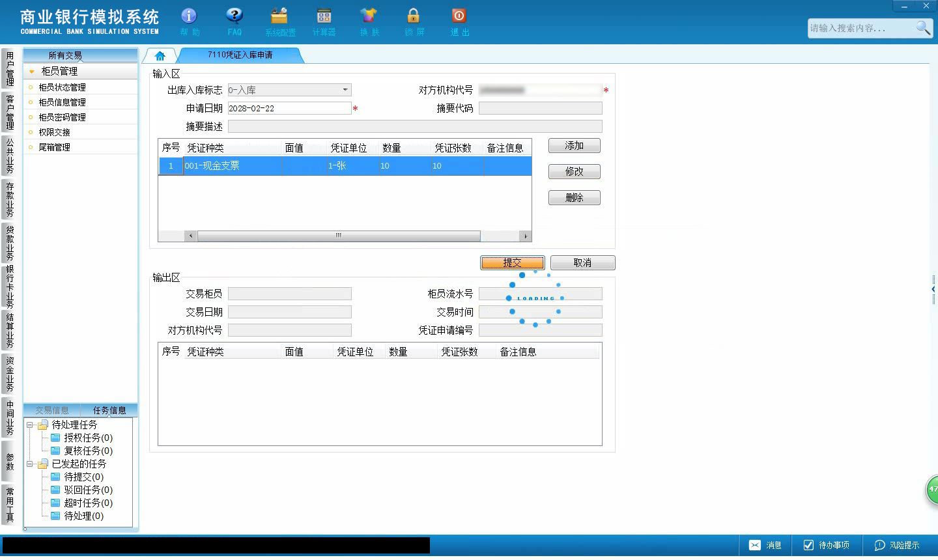The height and width of the screenshot is (560, 938).
Task: Open 复核任务(0) folder
Action: click(x=81, y=451)
